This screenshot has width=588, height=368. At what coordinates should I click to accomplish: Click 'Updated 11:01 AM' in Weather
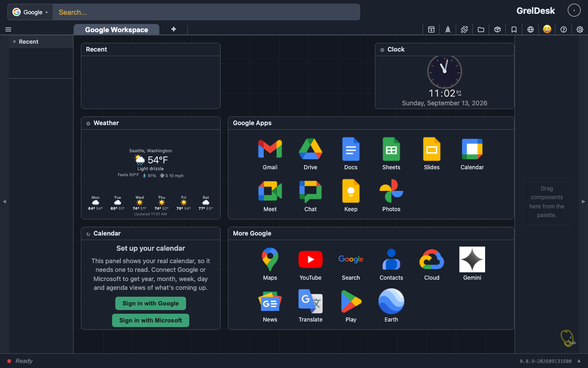(x=151, y=214)
